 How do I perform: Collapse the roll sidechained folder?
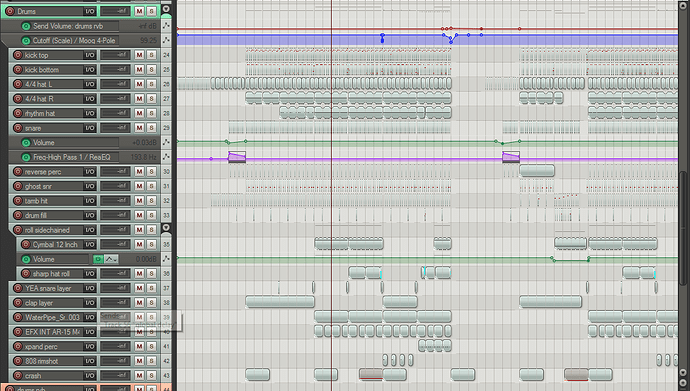coord(166,228)
